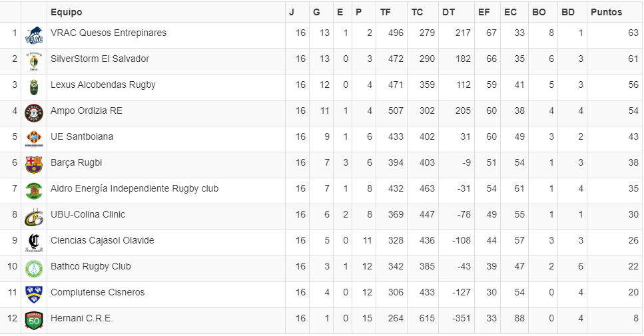
Task: Open the Hernani C.R.E. team name
Action: [82, 318]
